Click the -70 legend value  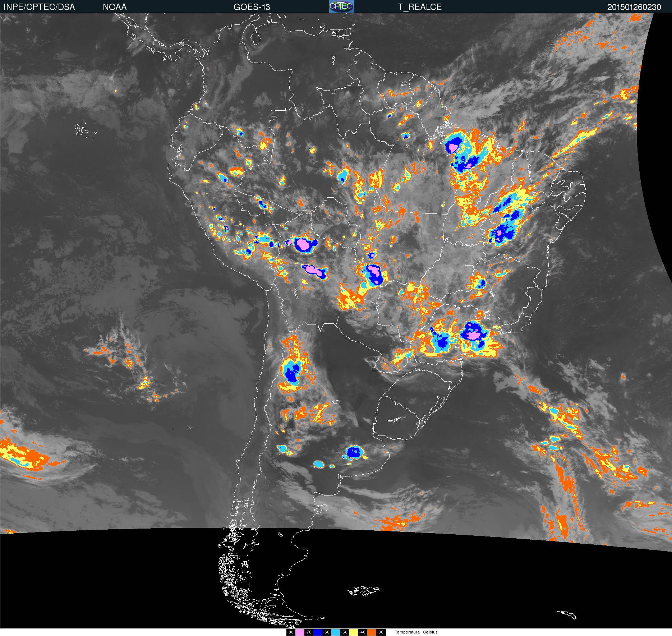pos(308,632)
